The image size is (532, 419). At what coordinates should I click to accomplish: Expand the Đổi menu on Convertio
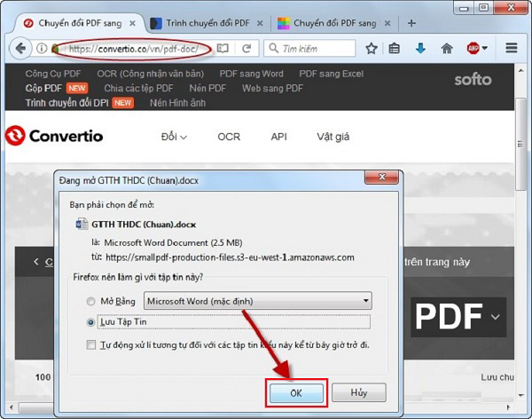point(174,137)
